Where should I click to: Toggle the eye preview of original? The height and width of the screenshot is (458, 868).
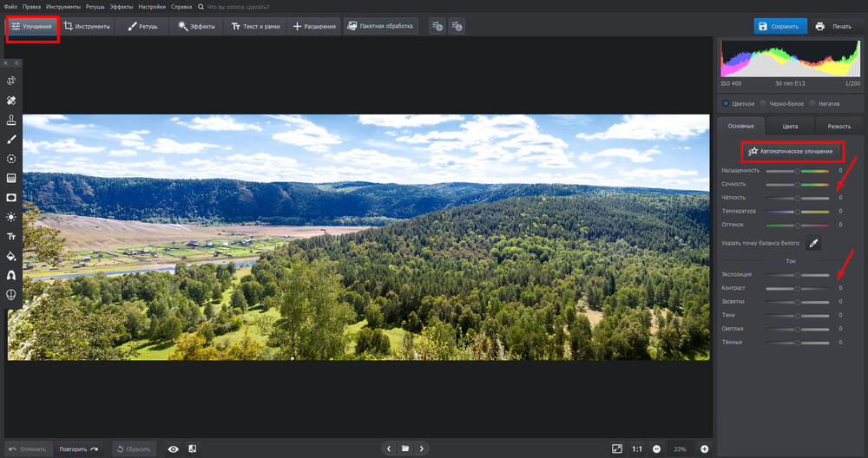(x=174, y=448)
